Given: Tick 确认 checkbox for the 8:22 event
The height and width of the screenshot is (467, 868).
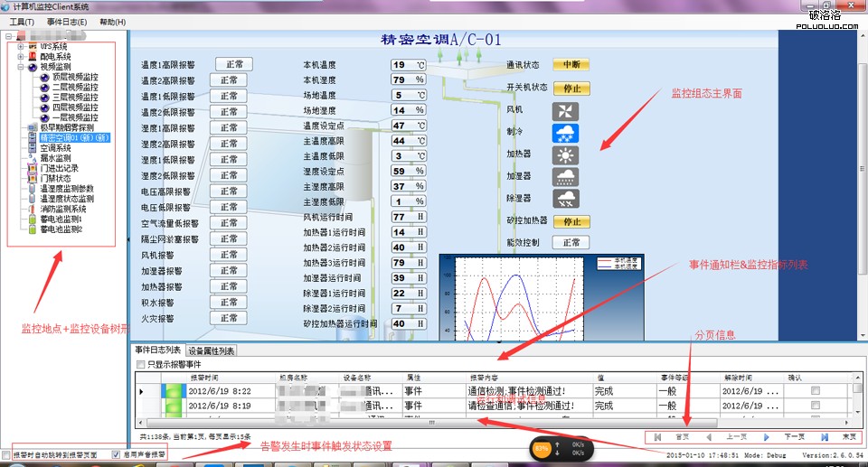Looking at the screenshot, I should pos(816,391).
